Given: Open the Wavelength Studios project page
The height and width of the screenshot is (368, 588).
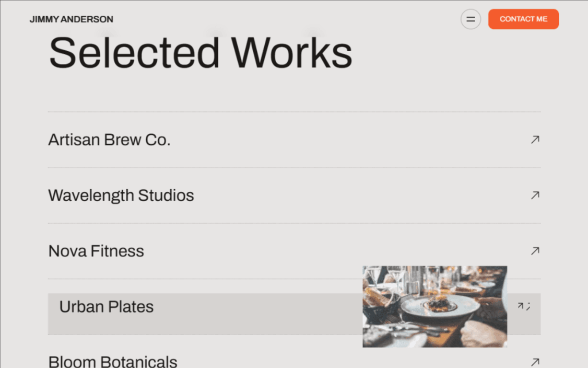Looking at the screenshot, I should point(121,195).
